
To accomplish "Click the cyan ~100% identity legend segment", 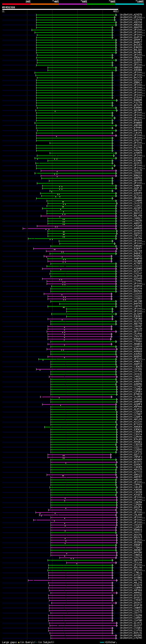I will point(130,4).
